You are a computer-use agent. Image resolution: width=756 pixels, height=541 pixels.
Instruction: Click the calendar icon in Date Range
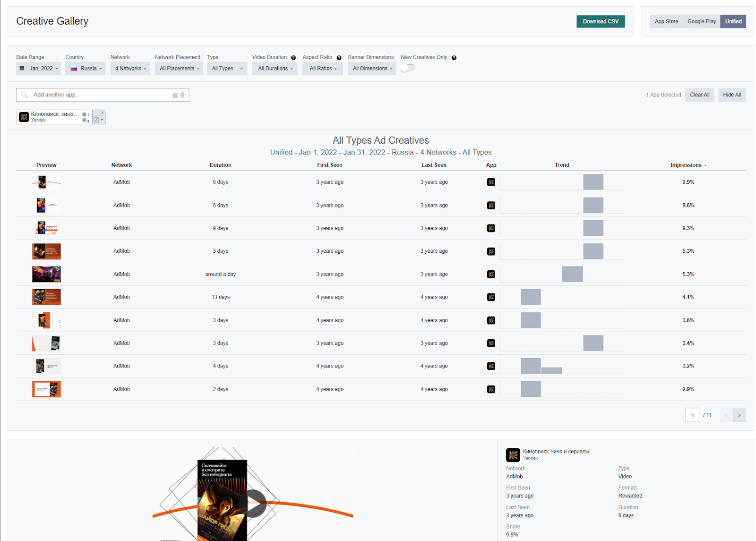click(x=22, y=69)
